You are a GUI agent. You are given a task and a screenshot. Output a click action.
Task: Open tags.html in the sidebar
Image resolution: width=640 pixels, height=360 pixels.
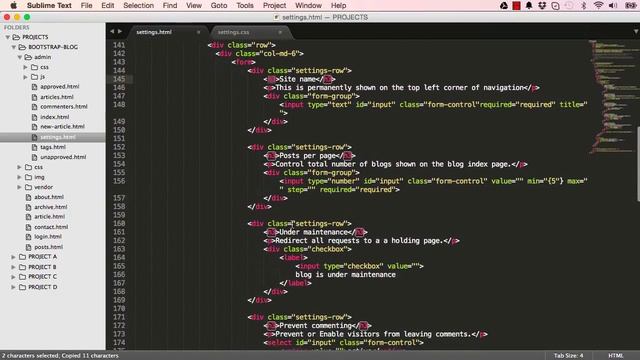click(x=53, y=147)
